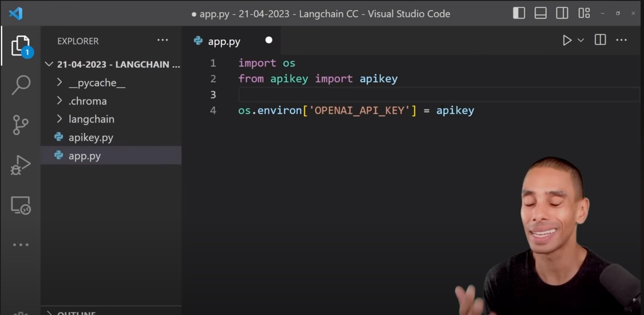Expand the langchain folder

(x=91, y=119)
